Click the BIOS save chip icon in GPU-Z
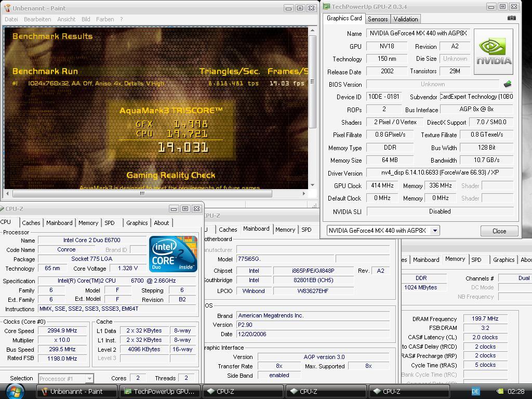The width and height of the screenshot is (532, 399). (508, 84)
